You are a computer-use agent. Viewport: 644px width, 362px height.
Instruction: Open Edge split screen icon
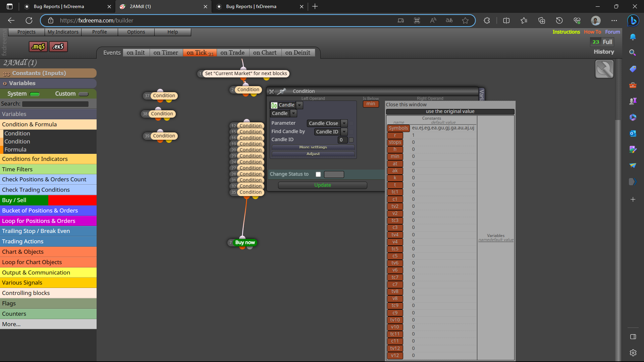coord(506,20)
